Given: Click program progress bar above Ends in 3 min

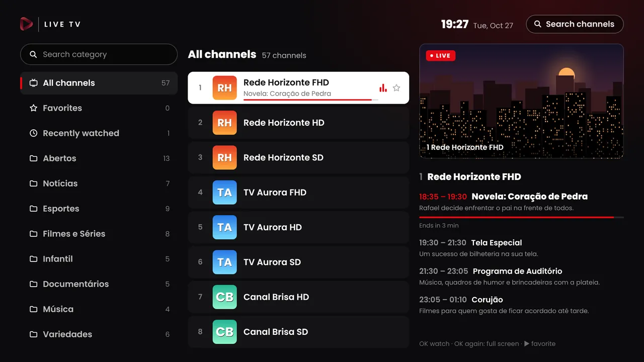Looking at the screenshot, I should coord(521,217).
